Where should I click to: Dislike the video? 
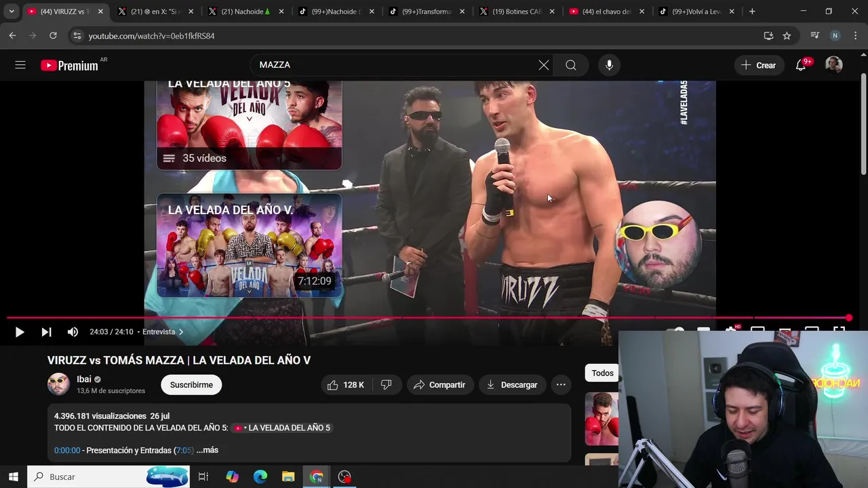[387, 385]
